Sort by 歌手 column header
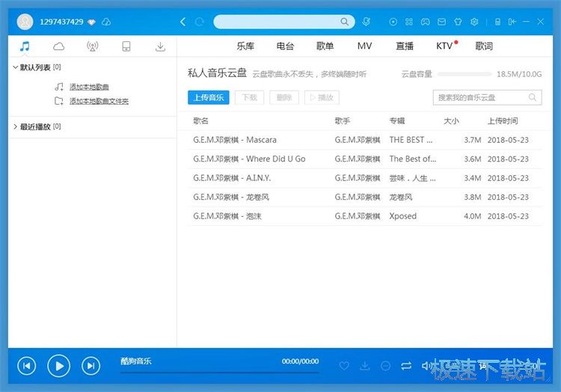This screenshot has width=561, height=392. [x=343, y=121]
